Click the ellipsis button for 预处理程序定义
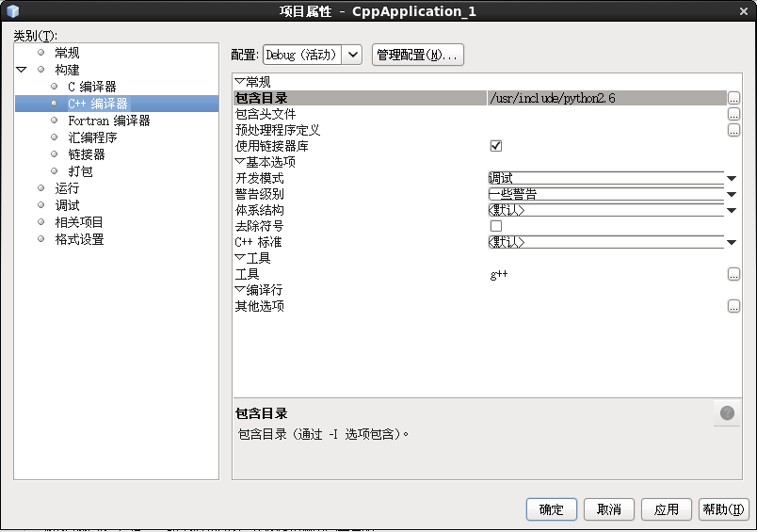This screenshot has height=532, width=757. [x=733, y=130]
